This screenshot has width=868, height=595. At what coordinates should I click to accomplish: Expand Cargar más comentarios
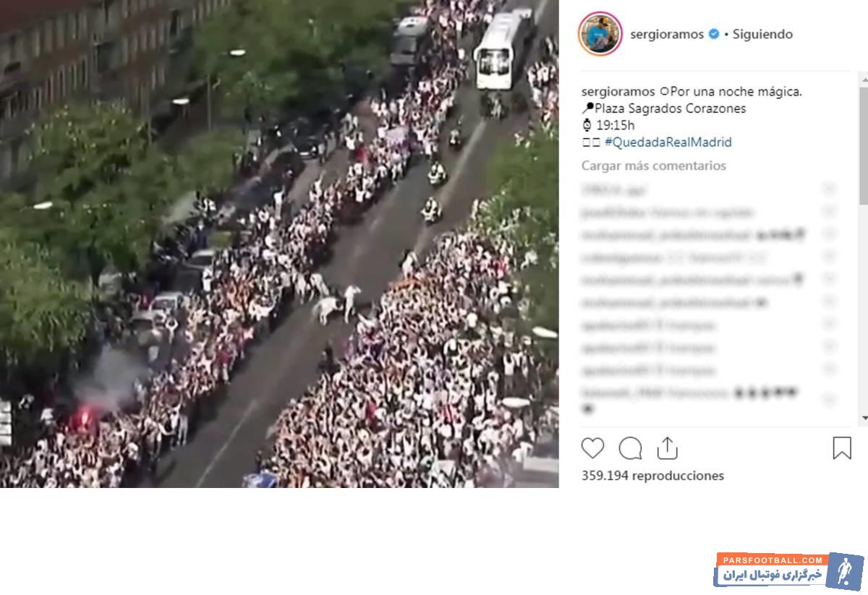[x=654, y=166]
